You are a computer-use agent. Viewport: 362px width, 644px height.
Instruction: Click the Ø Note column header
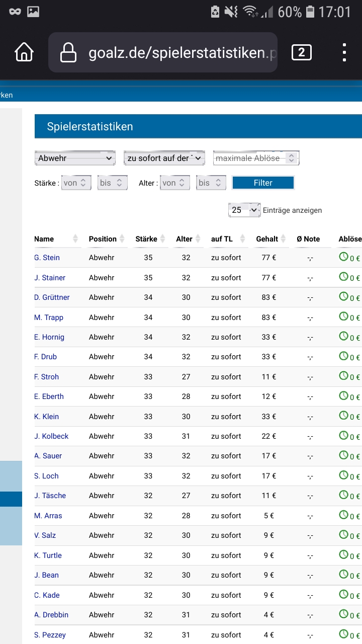(x=308, y=239)
